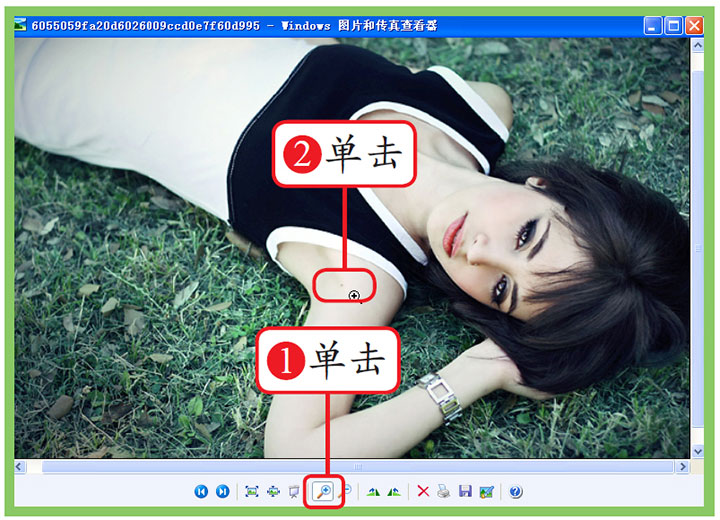Image resolution: width=720 pixels, height=520 pixels.
Task: Select Best Fit view icon
Action: pyautogui.click(x=252, y=492)
